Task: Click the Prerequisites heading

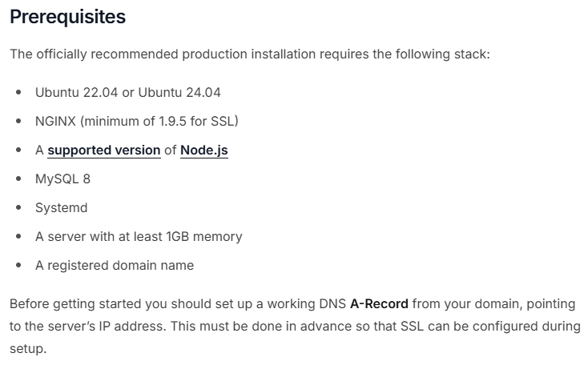Action: click(x=67, y=17)
